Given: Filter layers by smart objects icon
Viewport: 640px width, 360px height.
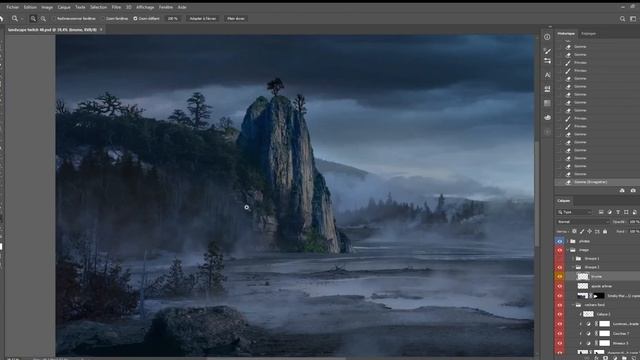Looking at the screenshot, I should click(x=634, y=212).
